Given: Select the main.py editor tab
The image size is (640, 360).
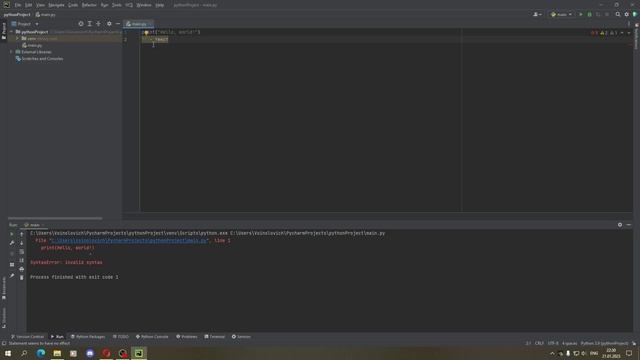Looking at the screenshot, I should (138, 24).
